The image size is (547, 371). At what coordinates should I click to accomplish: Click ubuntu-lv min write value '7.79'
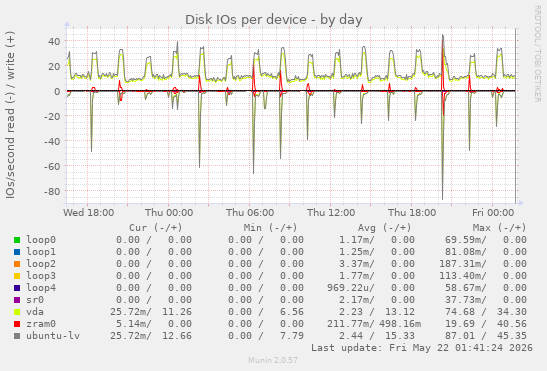[292, 336]
